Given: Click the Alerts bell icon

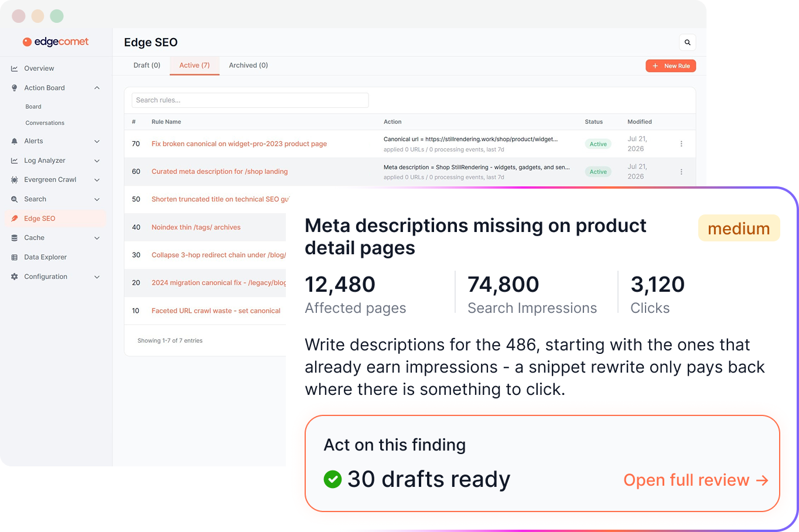Looking at the screenshot, I should click(x=14, y=141).
